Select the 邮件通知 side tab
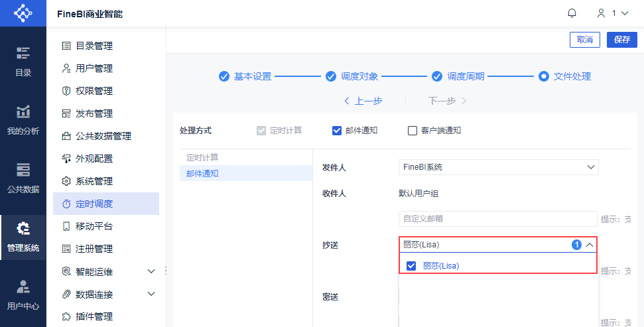The image size is (644, 327). coord(246,173)
